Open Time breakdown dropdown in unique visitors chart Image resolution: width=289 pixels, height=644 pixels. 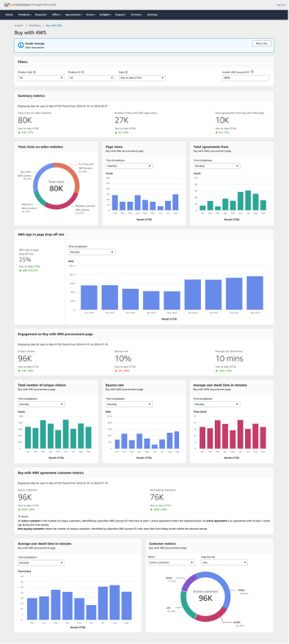pyautogui.click(x=41, y=404)
